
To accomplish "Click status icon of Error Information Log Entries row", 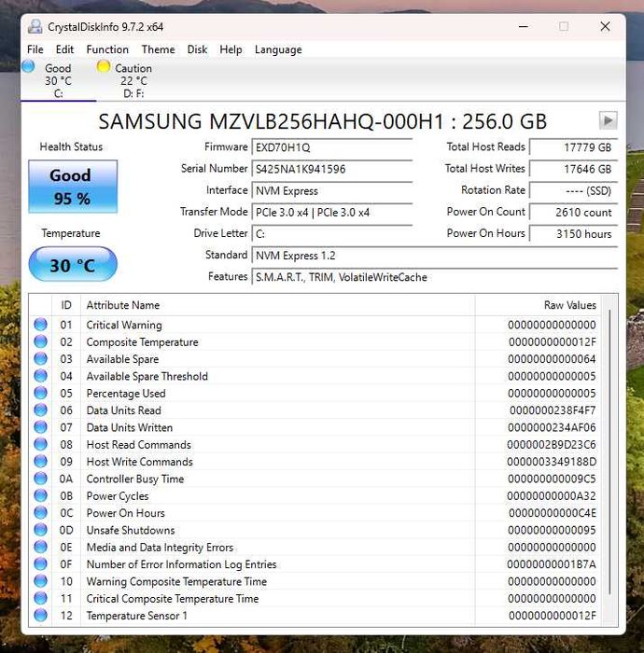I will point(40,563).
